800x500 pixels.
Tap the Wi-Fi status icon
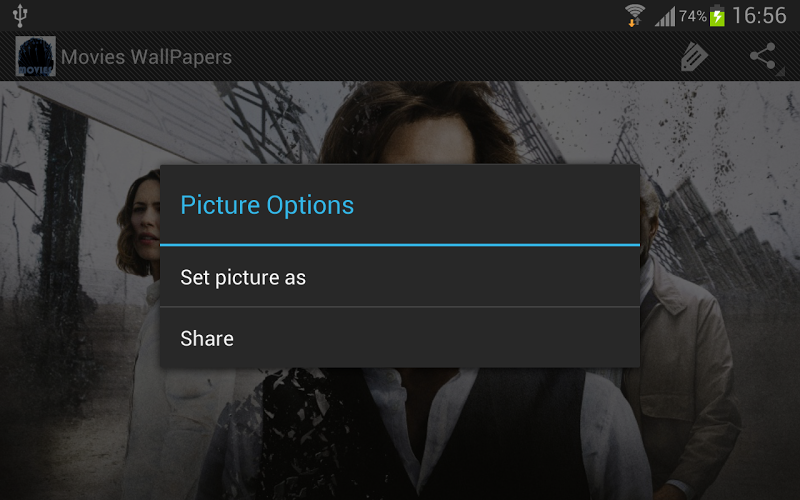pyautogui.click(x=635, y=15)
